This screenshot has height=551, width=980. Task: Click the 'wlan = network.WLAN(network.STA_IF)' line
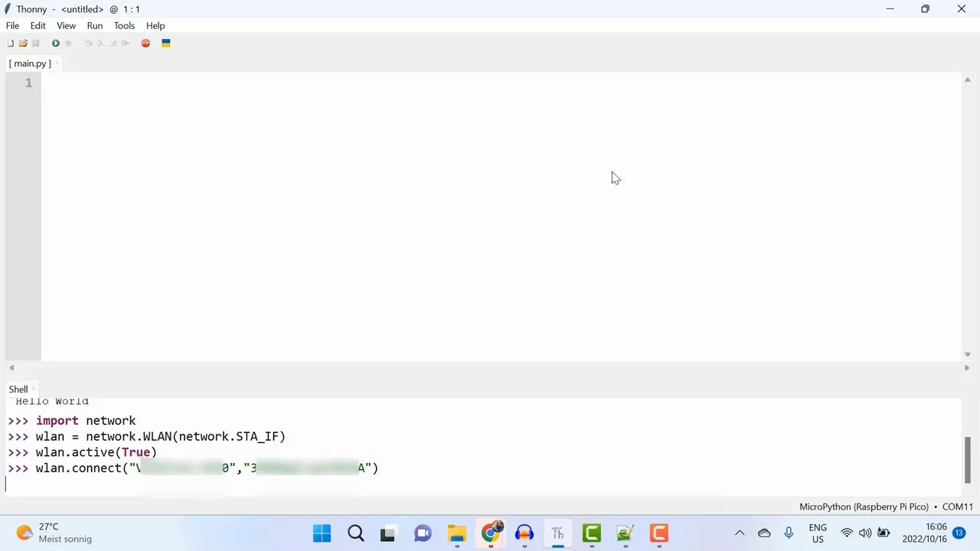(160, 437)
